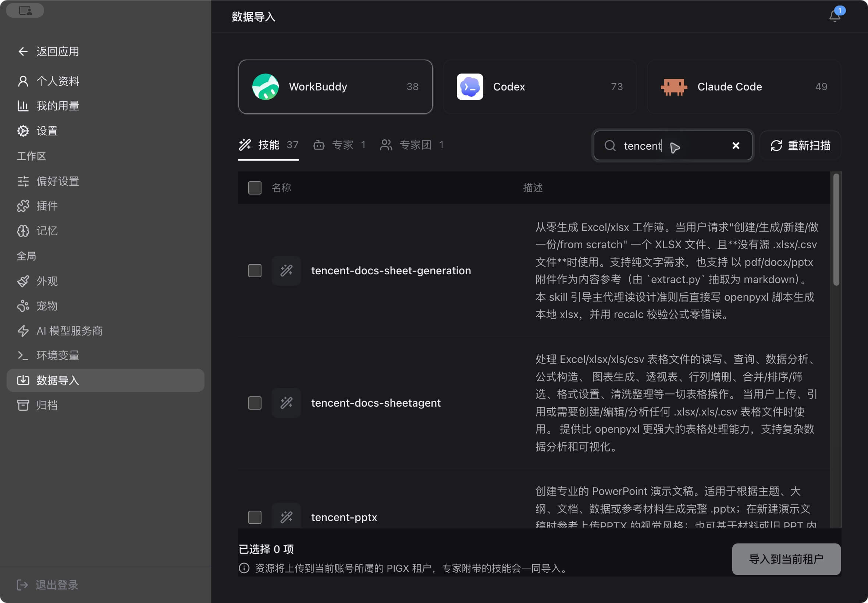This screenshot has height=603, width=868.
Task: Click the wand icon beside tencent-pptx
Action: coord(286,517)
